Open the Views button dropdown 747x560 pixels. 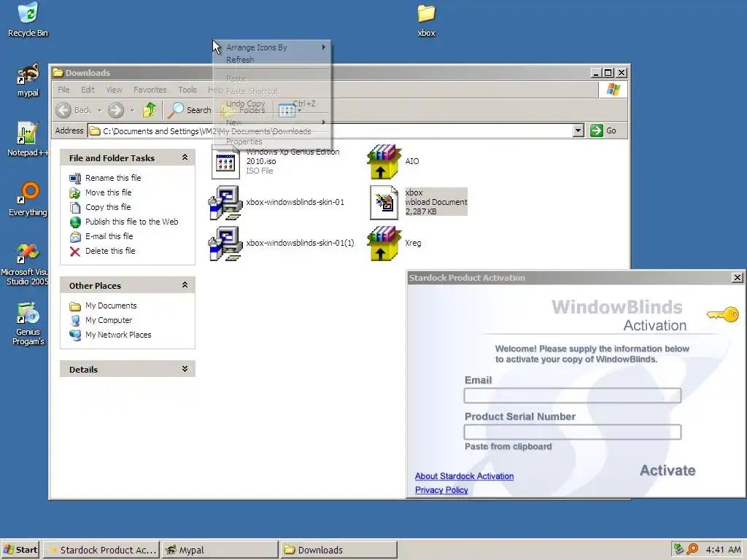point(300,111)
